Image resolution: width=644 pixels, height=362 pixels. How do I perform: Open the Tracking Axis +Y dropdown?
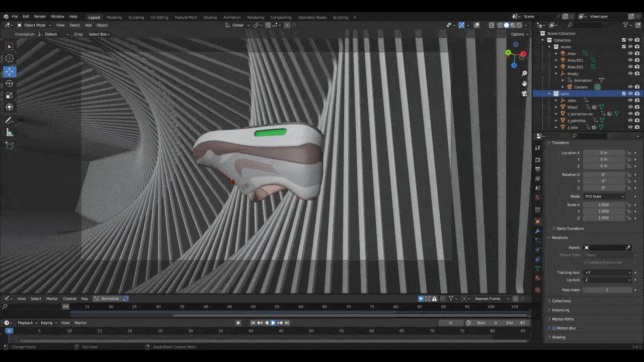607,273
